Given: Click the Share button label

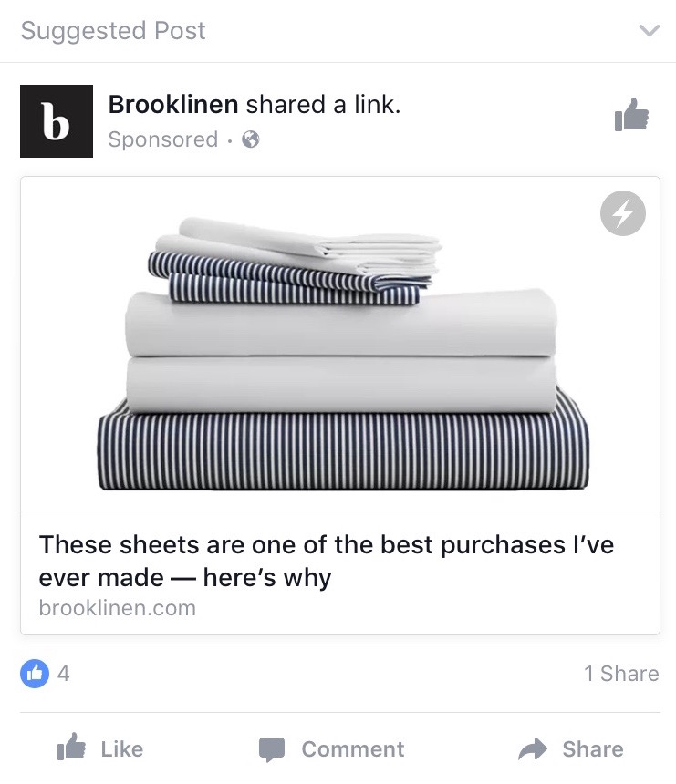Looking at the screenshot, I should tap(593, 749).
